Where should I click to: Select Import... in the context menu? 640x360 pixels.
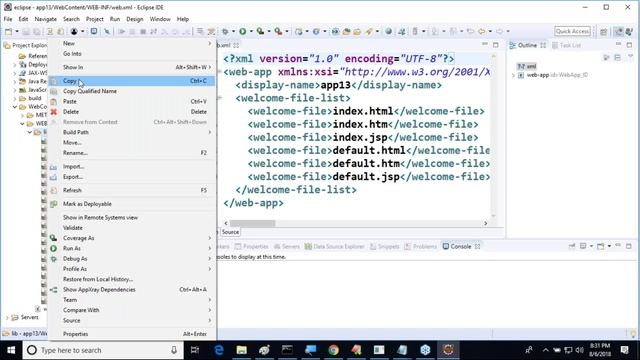[131, 167]
